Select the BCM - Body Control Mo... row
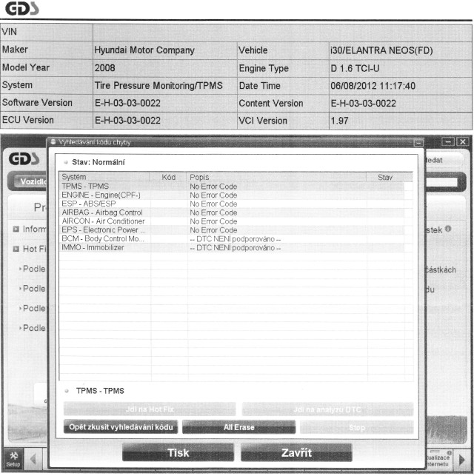This screenshot has width=474, height=476. tap(231, 239)
